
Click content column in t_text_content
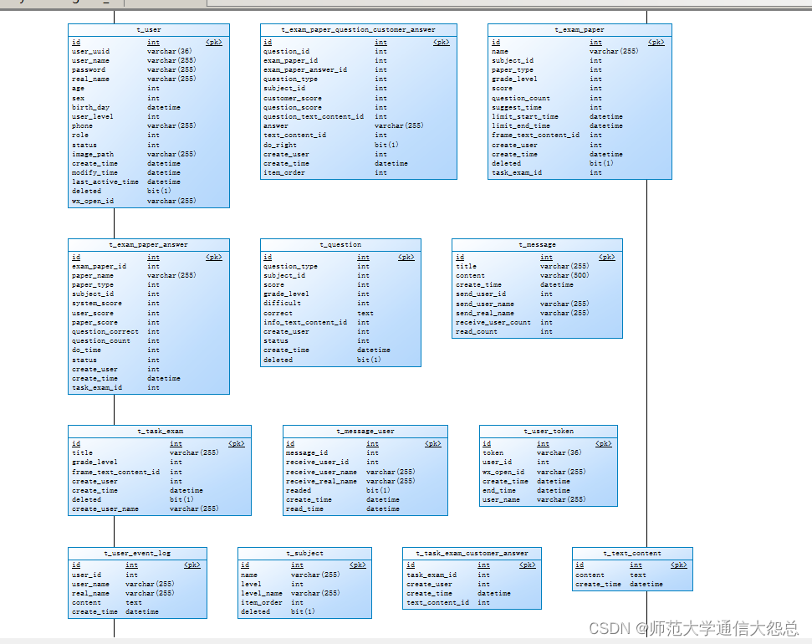590,575
